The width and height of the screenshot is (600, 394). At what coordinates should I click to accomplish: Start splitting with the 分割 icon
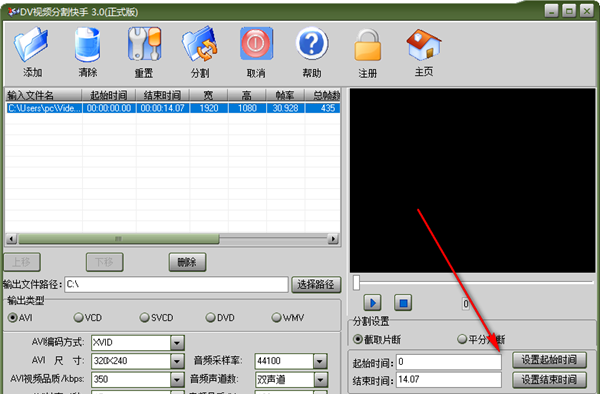pyautogui.click(x=200, y=44)
